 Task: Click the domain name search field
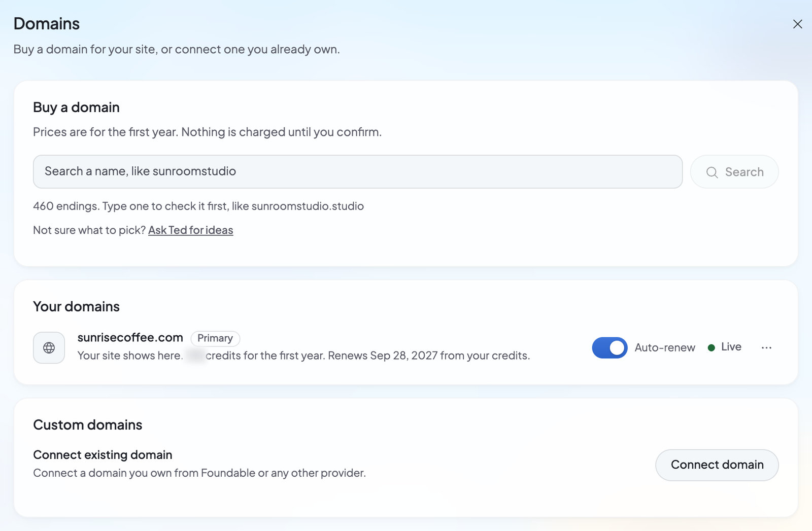point(358,171)
